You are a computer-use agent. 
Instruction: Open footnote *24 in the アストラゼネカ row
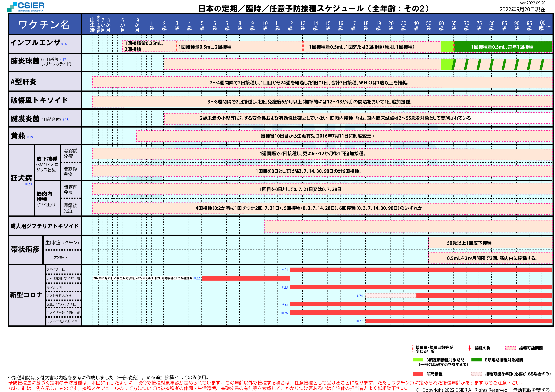360,296
